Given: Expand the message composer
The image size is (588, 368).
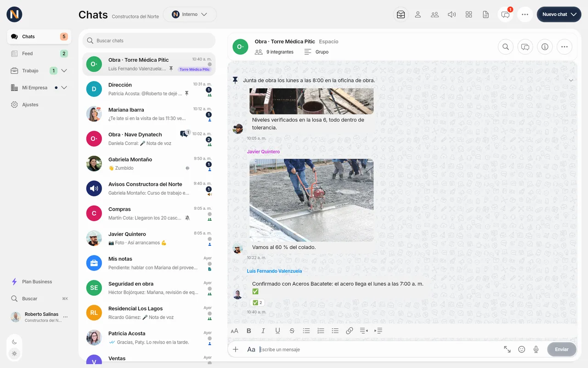Looking at the screenshot, I should click(507, 350).
